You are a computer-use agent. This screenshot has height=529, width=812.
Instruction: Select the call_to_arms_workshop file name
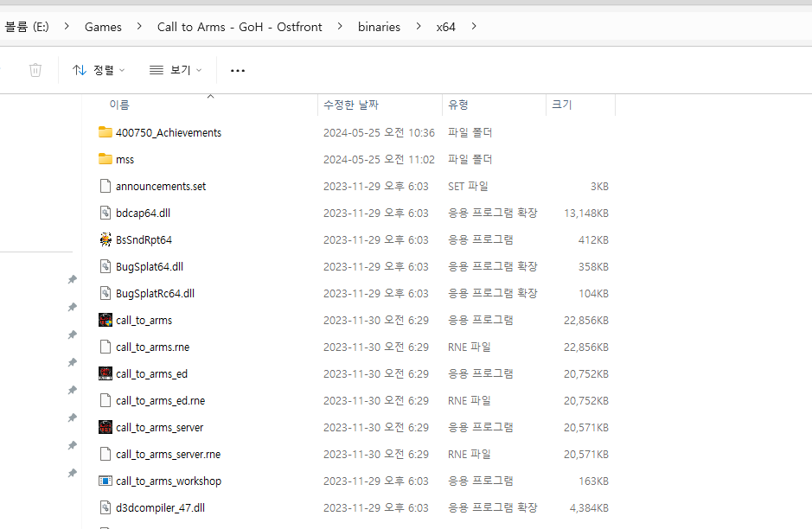[x=169, y=481]
